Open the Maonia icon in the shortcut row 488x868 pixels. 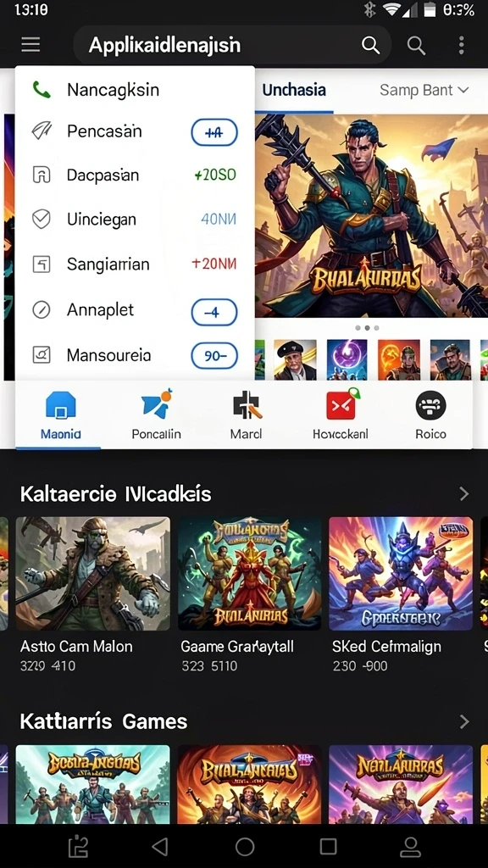60,405
